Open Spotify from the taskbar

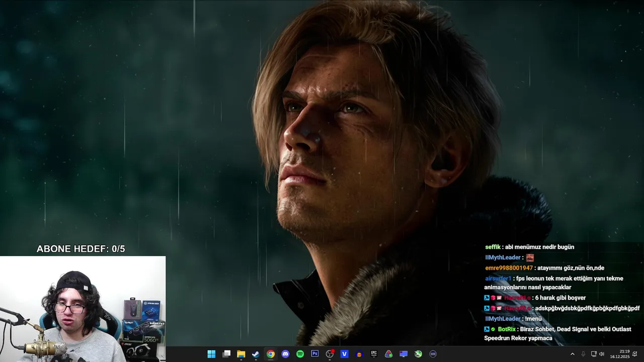300,354
